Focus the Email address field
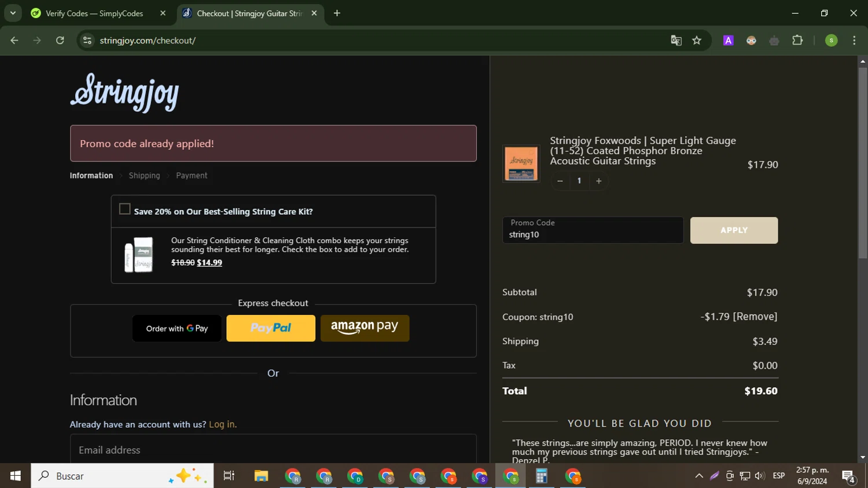868x488 pixels. coord(273,450)
